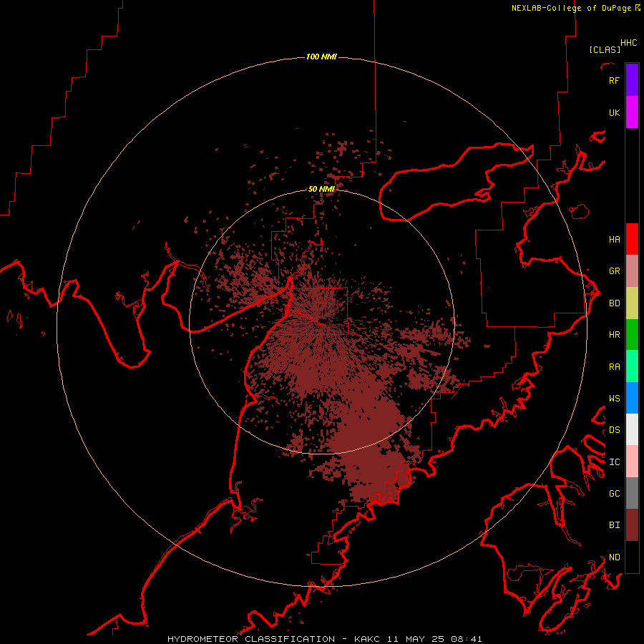The width and height of the screenshot is (644, 644).
Task: Click the 100 NMI range ring label
Action: click(x=321, y=57)
